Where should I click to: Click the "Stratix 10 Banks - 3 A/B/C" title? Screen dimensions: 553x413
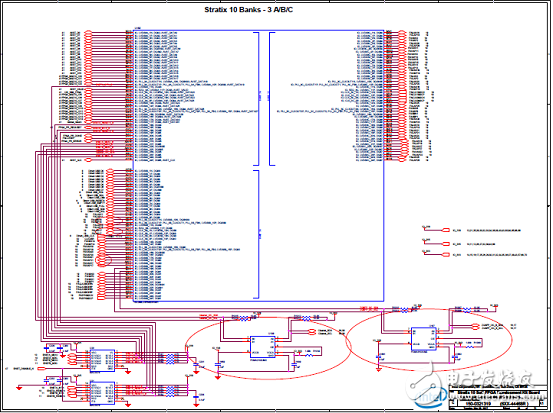pos(248,10)
